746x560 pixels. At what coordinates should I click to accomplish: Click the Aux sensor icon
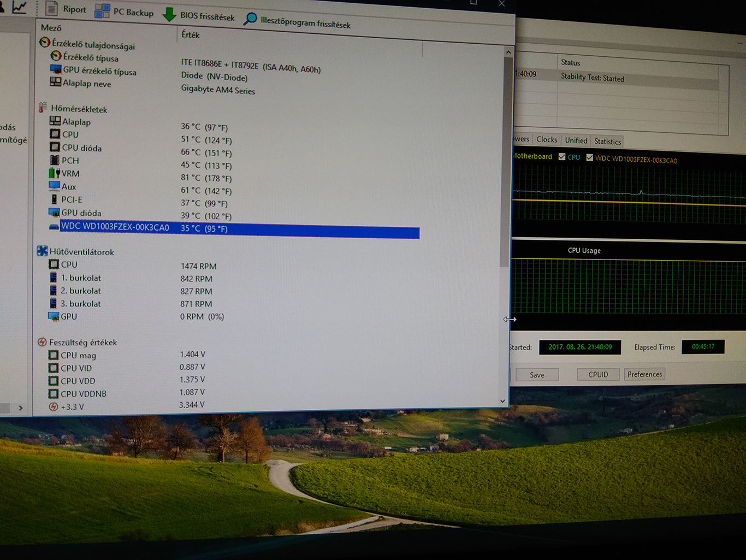(x=54, y=186)
